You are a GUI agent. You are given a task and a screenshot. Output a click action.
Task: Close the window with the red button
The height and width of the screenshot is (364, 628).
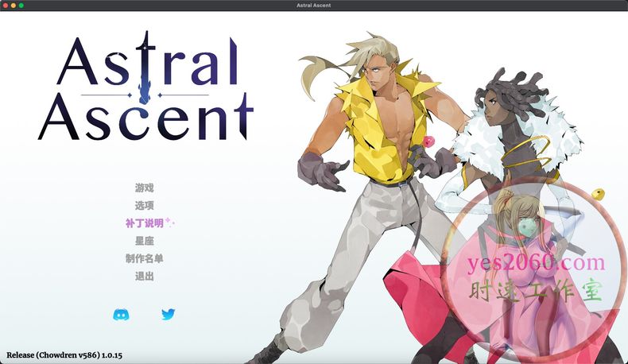(6, 6)
